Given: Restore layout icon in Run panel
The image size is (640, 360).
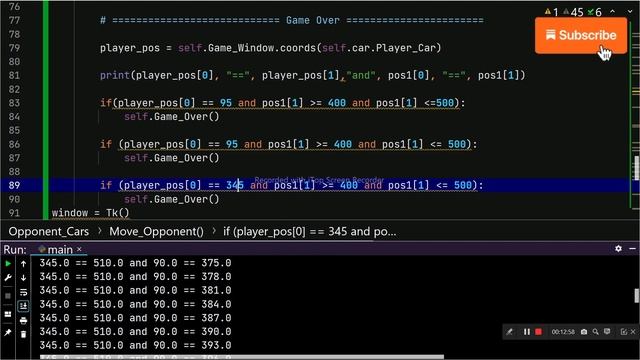Looking at the screenshot, I should coord(8,314).
